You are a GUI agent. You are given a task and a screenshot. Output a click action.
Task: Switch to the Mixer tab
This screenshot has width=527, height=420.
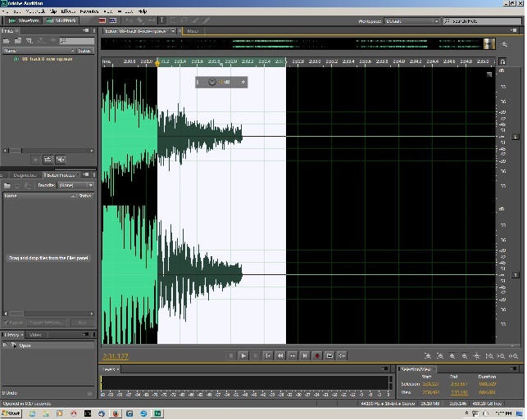(x=193, y=31)
